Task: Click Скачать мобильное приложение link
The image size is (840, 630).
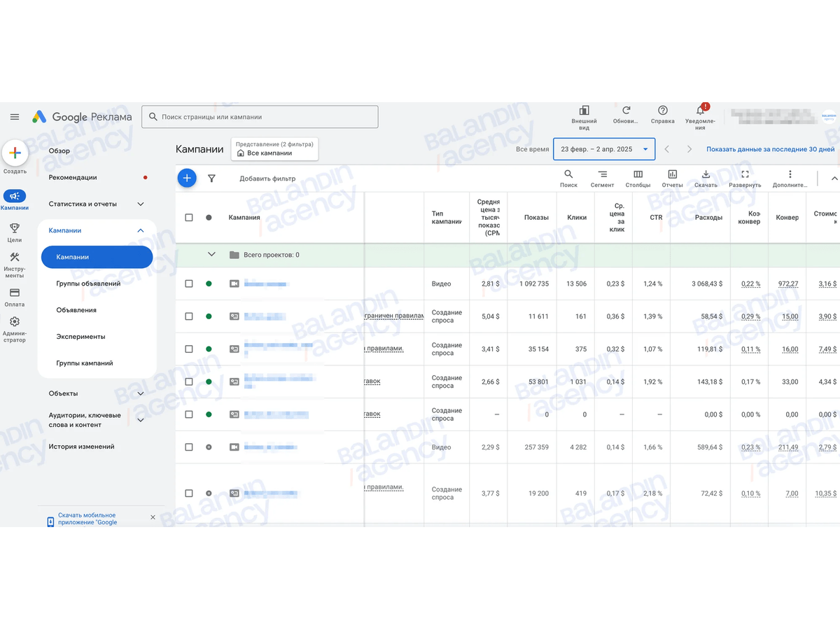Action: (87, 519)
